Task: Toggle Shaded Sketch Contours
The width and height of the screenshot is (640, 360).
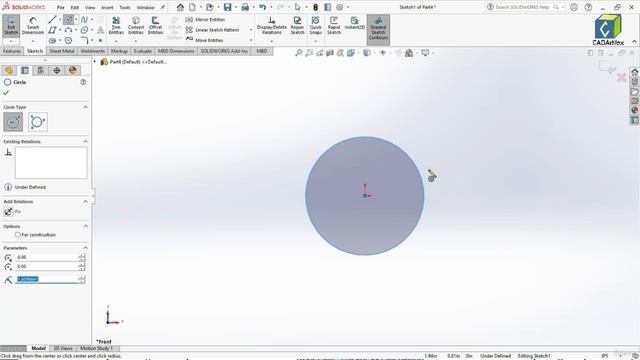Action: [x=378, y=29]
